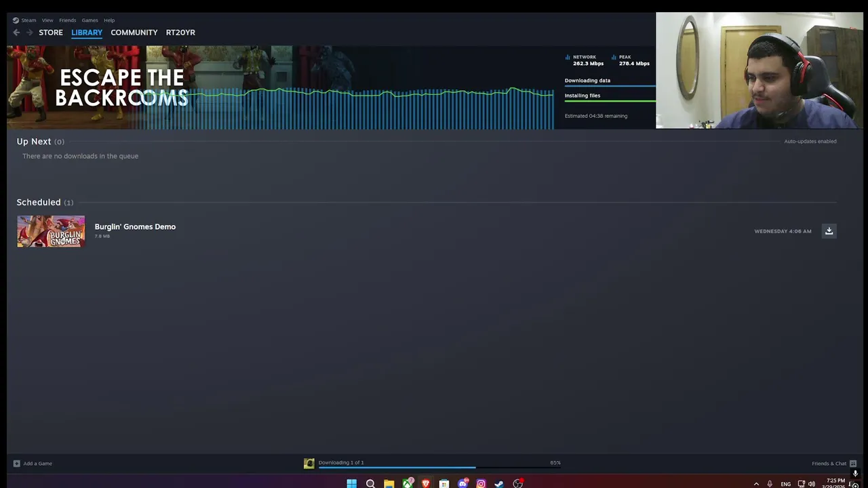Open File Explorer from taskbar
Screen dimensions: 868x488
pos(389,483)
